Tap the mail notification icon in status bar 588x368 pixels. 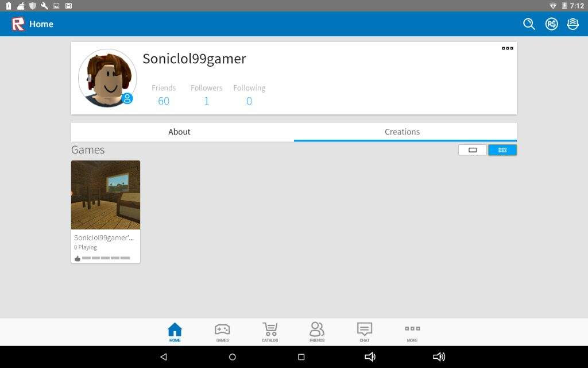[x=68, y=6]
